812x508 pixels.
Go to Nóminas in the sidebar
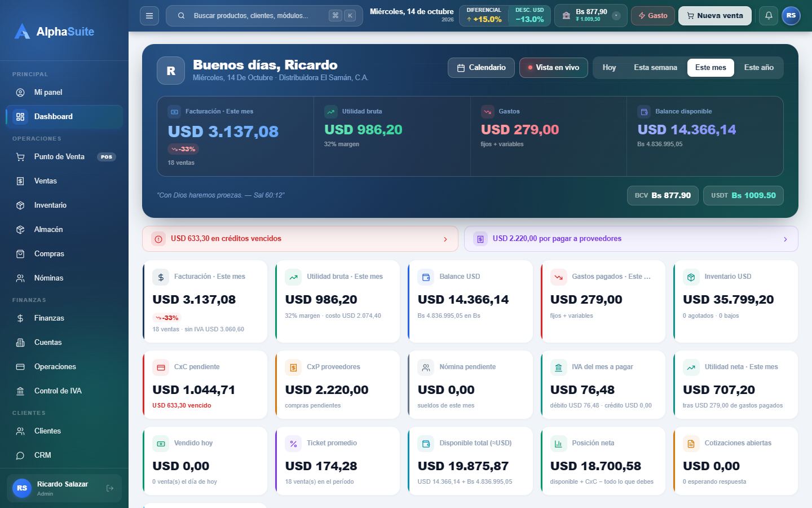tap(64, 278)
